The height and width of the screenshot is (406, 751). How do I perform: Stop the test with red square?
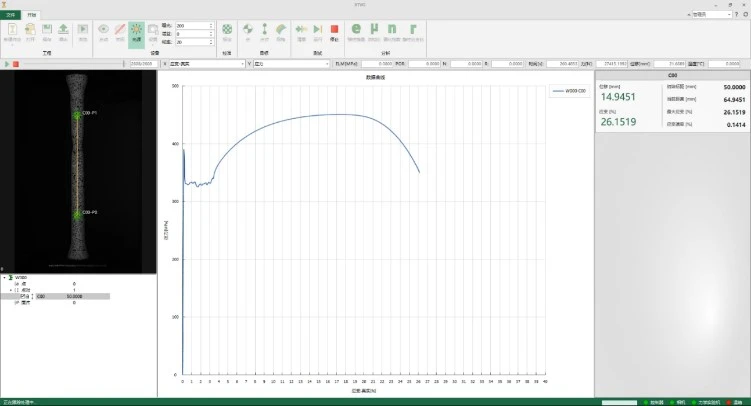(334, 29)
